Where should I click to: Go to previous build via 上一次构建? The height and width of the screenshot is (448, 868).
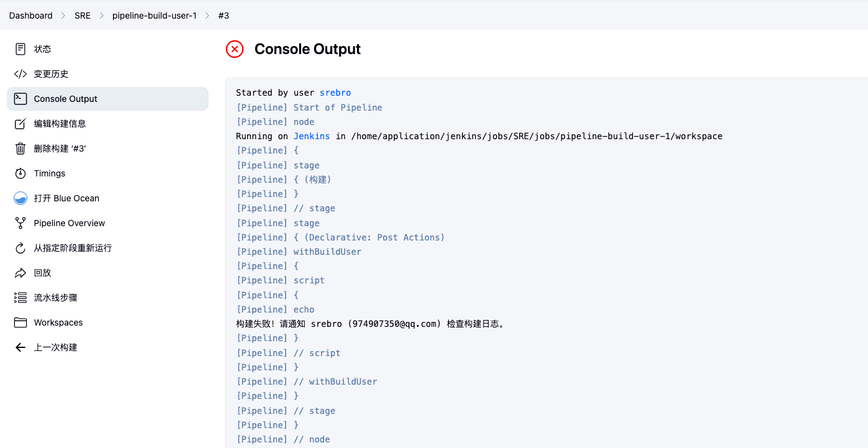click(55, 347)
